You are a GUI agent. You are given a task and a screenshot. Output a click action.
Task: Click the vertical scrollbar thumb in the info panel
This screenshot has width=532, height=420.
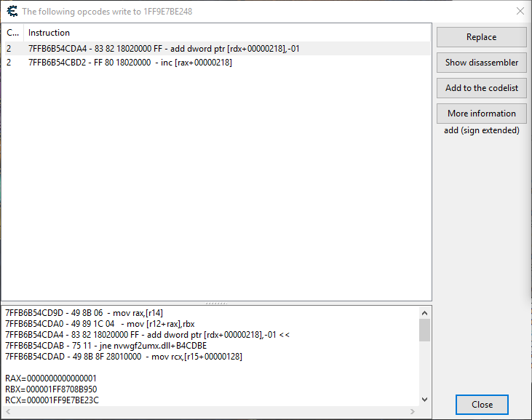[424, 330]
